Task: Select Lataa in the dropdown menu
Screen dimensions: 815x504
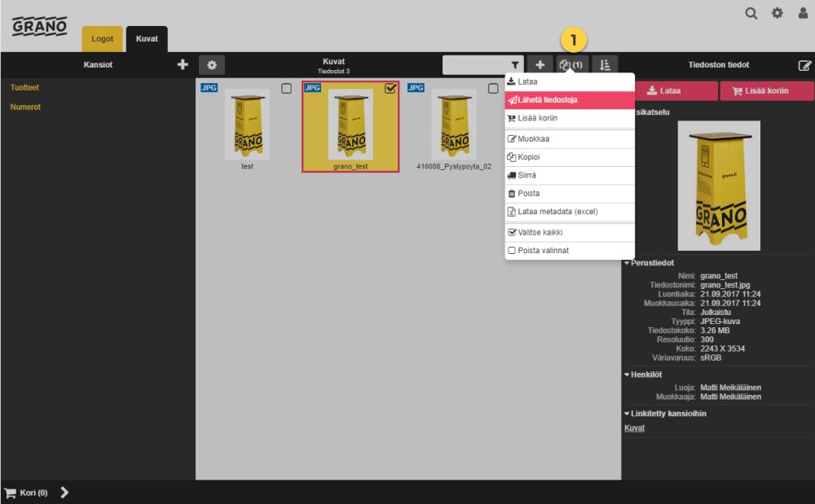Action: coord(570,81)
